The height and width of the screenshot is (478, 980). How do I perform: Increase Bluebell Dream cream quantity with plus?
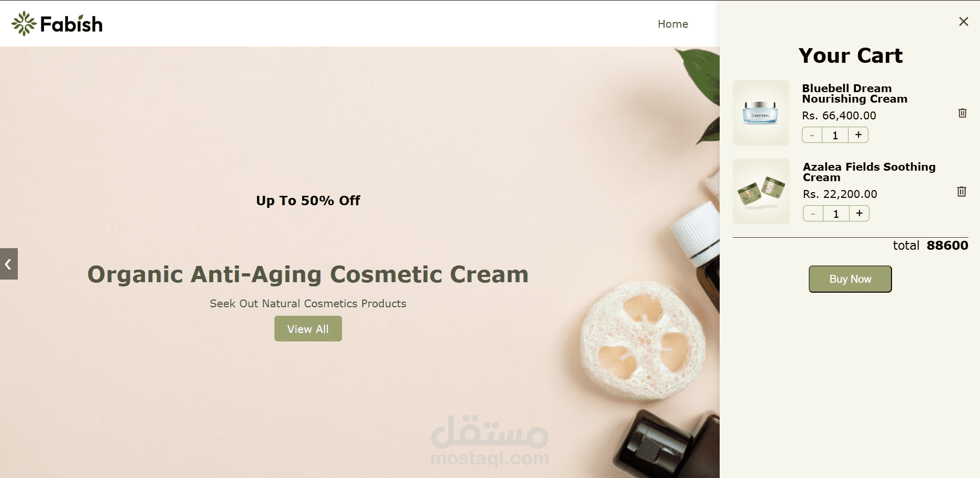[x=858, y=135]
